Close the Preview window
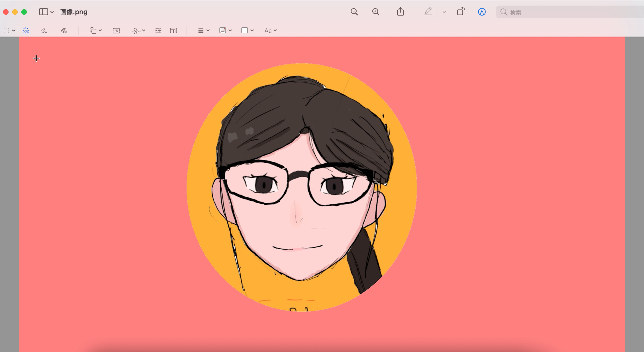 (x=6, y=12)
